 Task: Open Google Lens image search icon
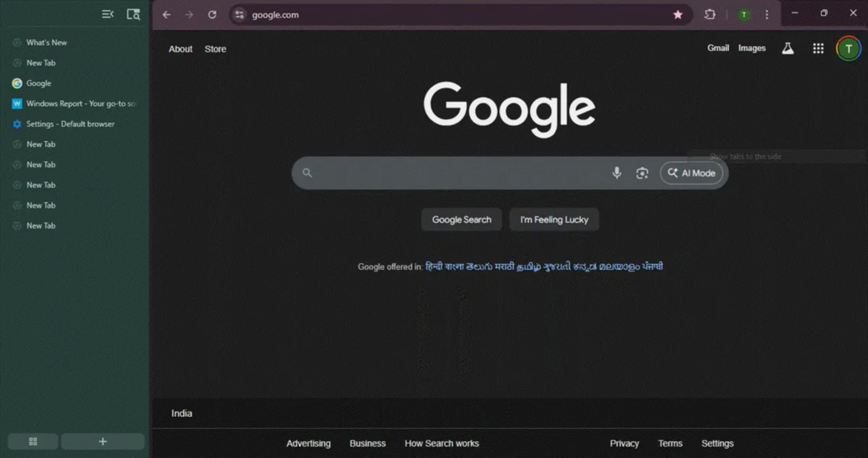click(642, 173)
